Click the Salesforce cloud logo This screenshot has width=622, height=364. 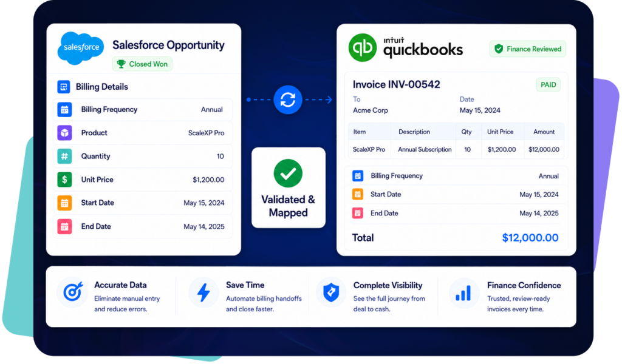coord(81,47)
